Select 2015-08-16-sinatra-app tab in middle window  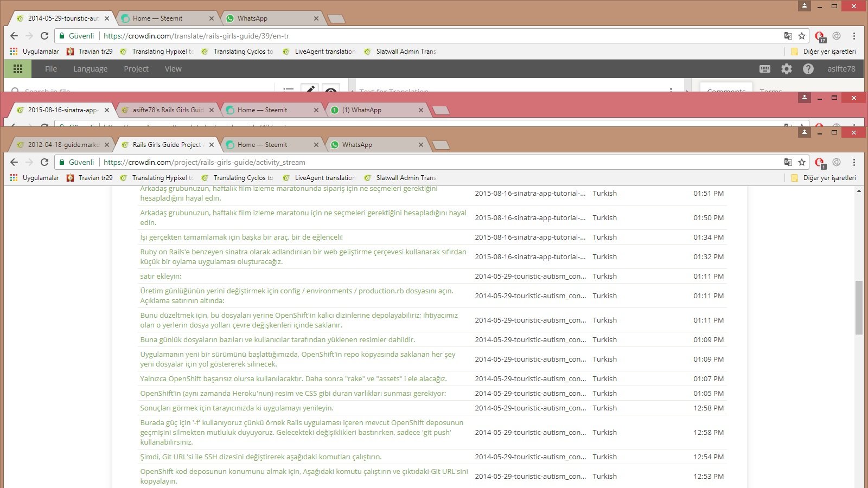[x=63, y=110]
